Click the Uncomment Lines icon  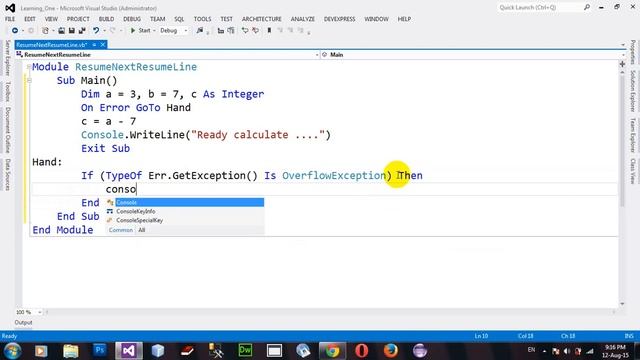pyautogui.click(x=255, y=31)
